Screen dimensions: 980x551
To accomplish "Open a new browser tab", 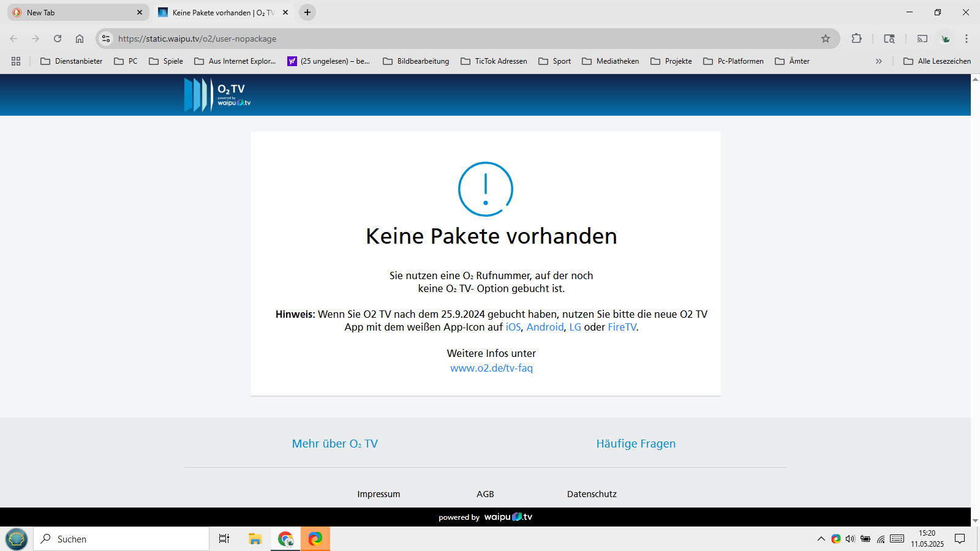I will pos(307,12).
